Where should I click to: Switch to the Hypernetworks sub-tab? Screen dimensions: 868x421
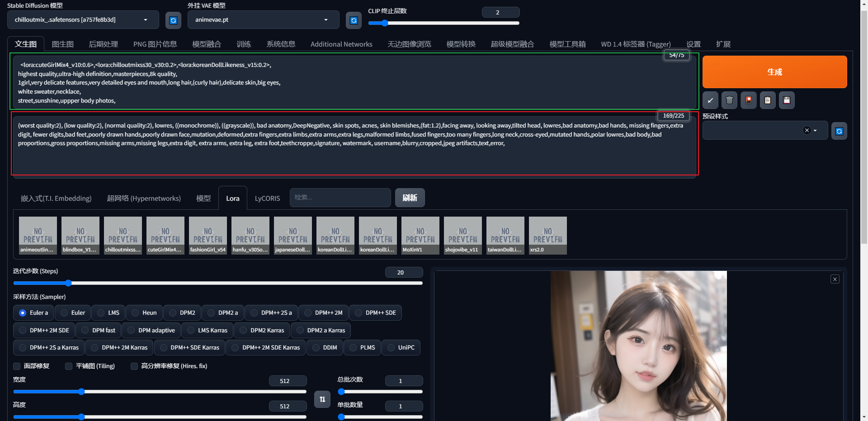coord(144,199)
